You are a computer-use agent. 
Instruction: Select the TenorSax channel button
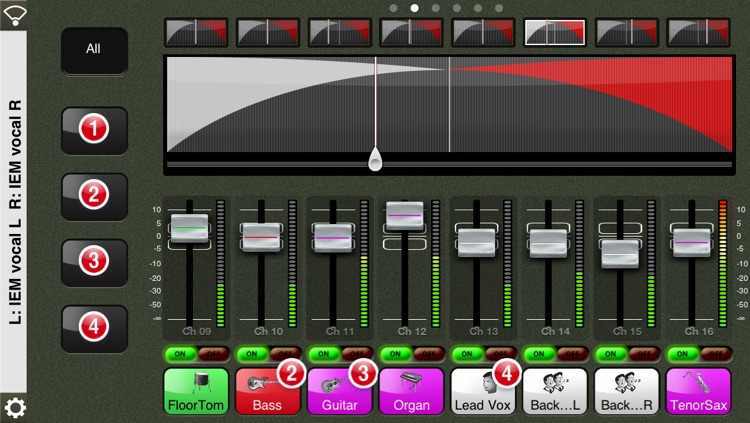(x=698, y=391)
